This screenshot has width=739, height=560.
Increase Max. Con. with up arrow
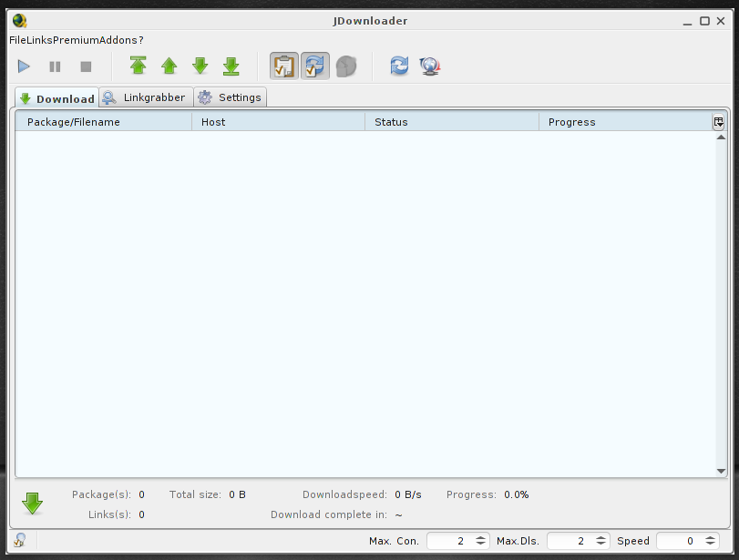480,538
